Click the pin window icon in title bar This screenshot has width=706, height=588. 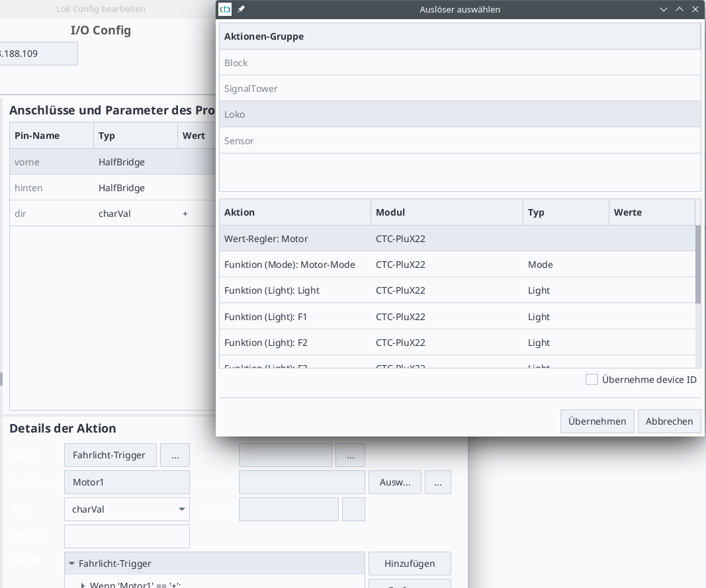pos(241,9)
